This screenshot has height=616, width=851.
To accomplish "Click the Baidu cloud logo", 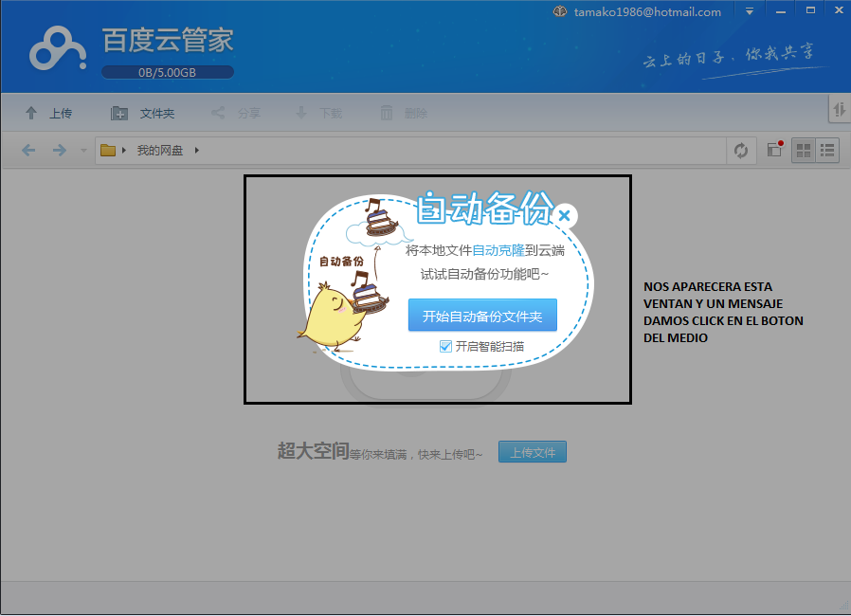I will click(58, 49).
